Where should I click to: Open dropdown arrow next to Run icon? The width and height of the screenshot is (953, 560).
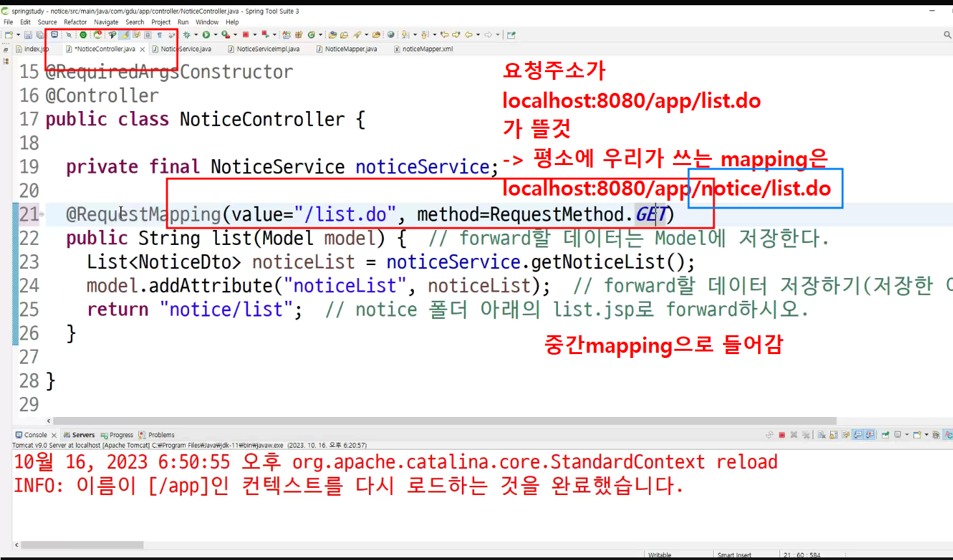pos(215,35)
